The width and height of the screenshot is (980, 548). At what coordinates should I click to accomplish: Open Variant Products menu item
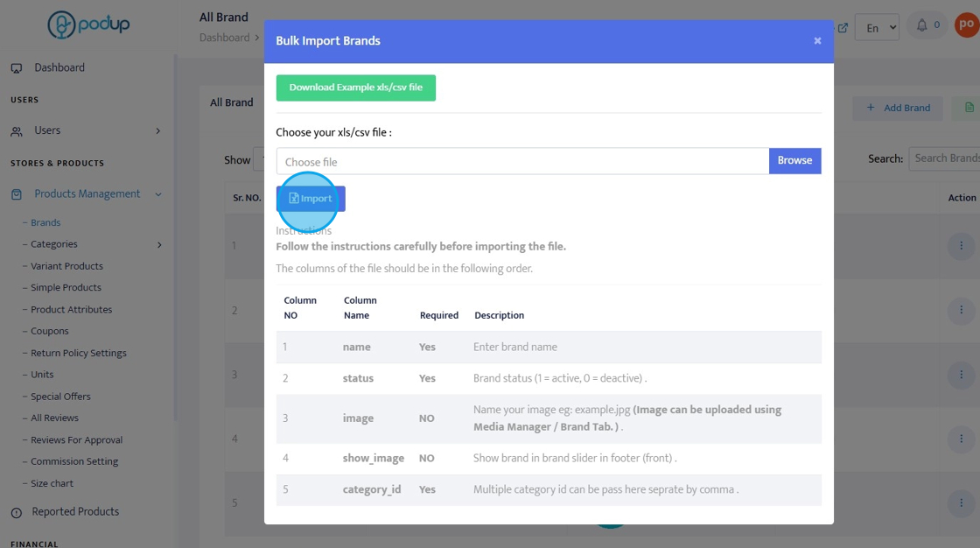pyautogui.click(x=66, y=266)
